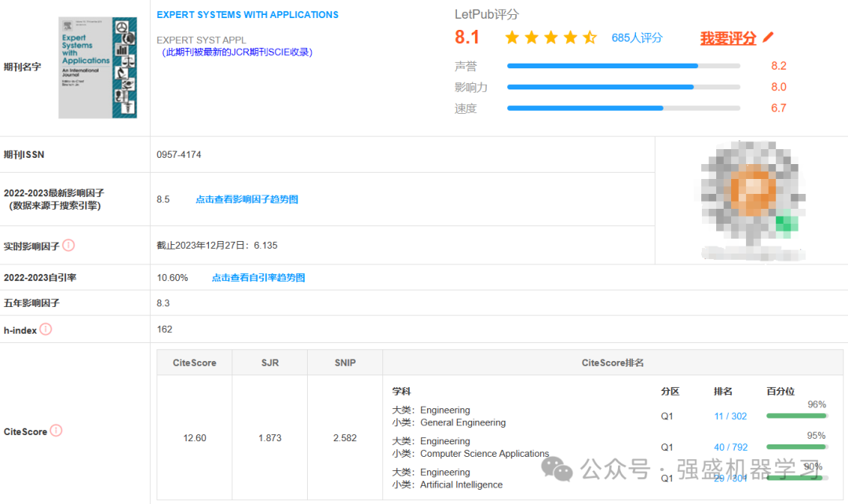Click the self-citation rate 10.60%
This screenshot has height=504, width=848.
173,278
